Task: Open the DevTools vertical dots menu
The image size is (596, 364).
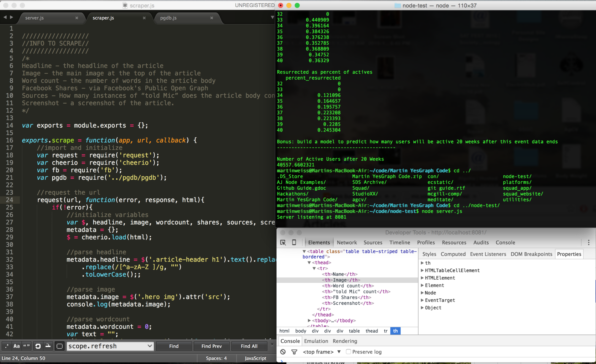Action: [589, 243]
